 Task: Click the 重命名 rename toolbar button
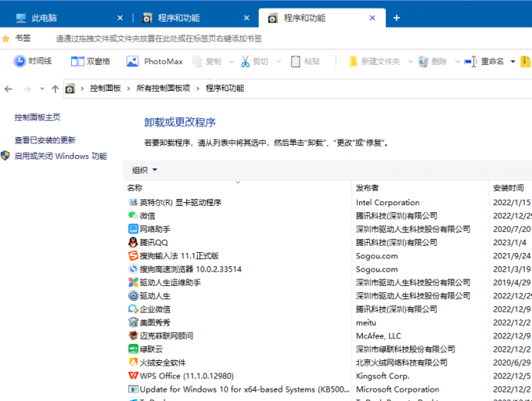[x=484, y=61]
